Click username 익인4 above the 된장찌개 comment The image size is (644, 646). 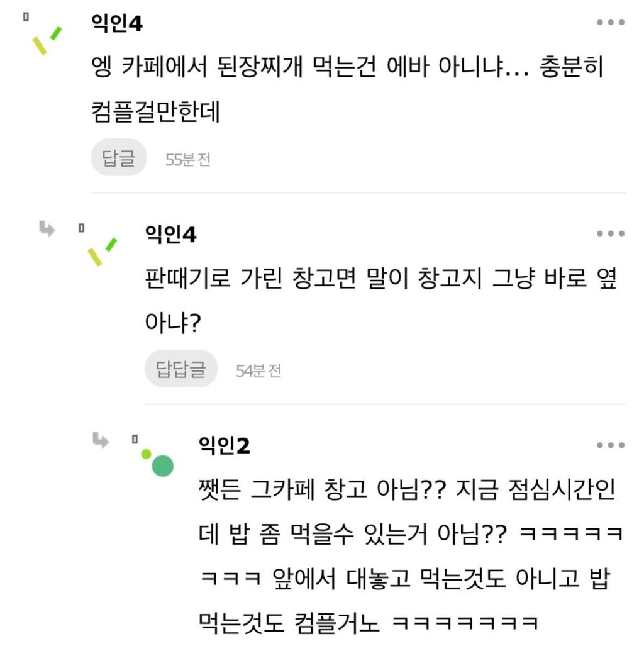[x=117, y=25]
